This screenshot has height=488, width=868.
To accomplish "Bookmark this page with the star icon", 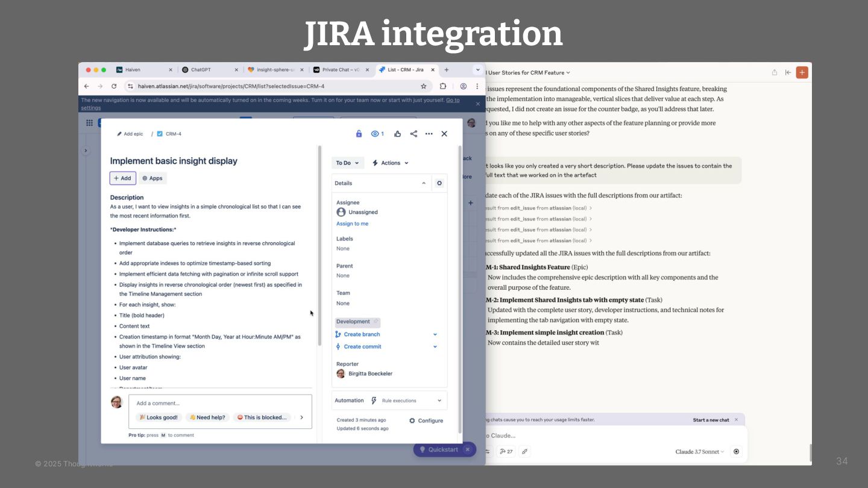I will 424,86.
